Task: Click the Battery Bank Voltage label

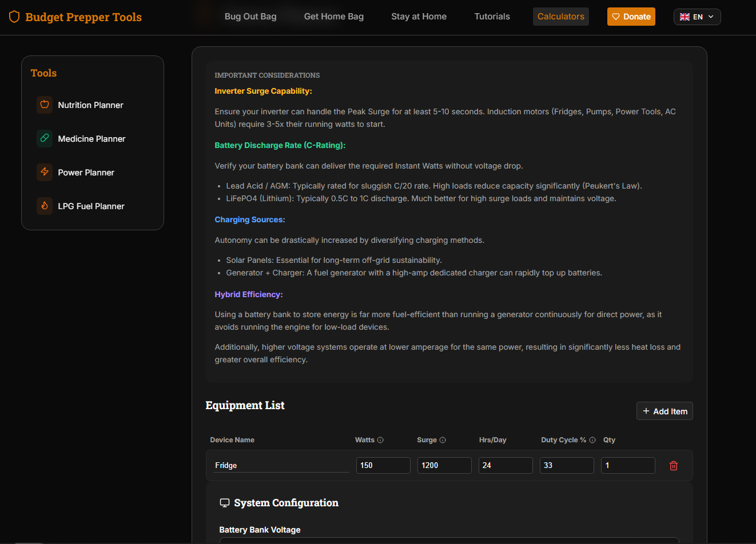Action: 260,530
